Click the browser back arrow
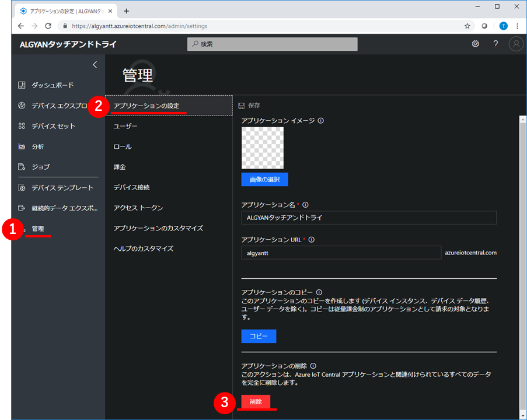527x420 pixels. (21, 26)
